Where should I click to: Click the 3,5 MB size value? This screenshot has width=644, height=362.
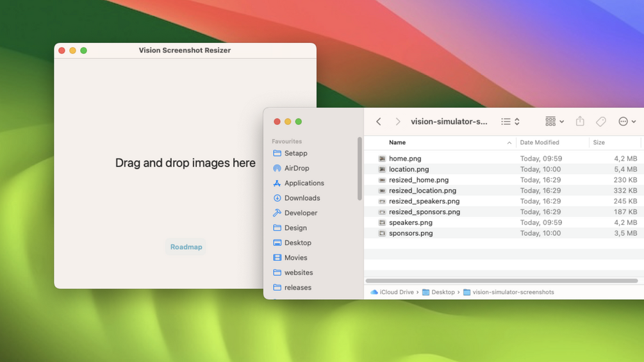pyautogui.click(x=625, y=233)
